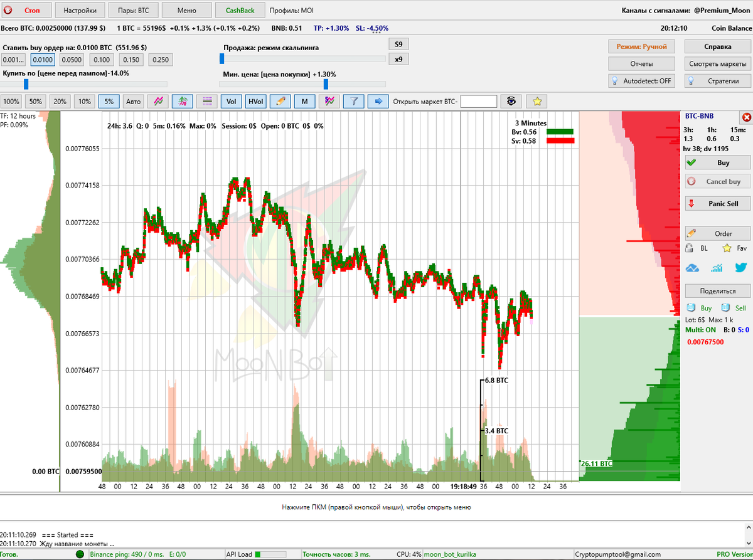Focus the Открыть маркет BTC- input field
Screen dimensions: 753x560
point(479,101)
